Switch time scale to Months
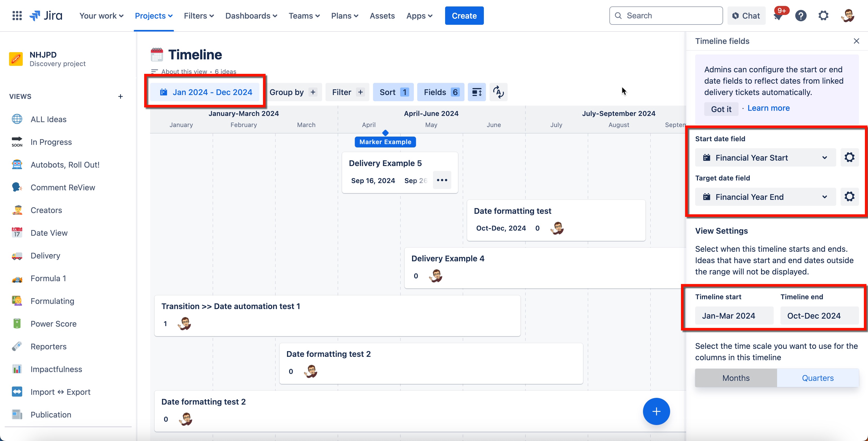 (x=736, y=378)
